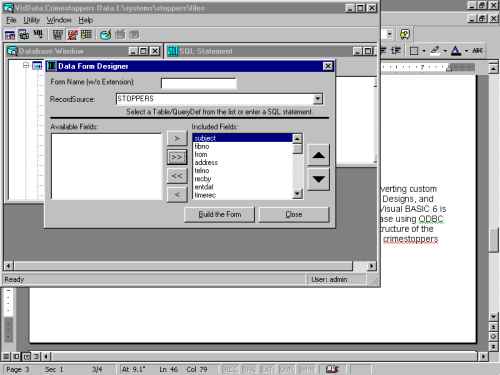Image resolution: width=500 pixels, height=375 pixels.
Task: Click Included Fields list scroll-up arrow
Action: coord(297,138)
